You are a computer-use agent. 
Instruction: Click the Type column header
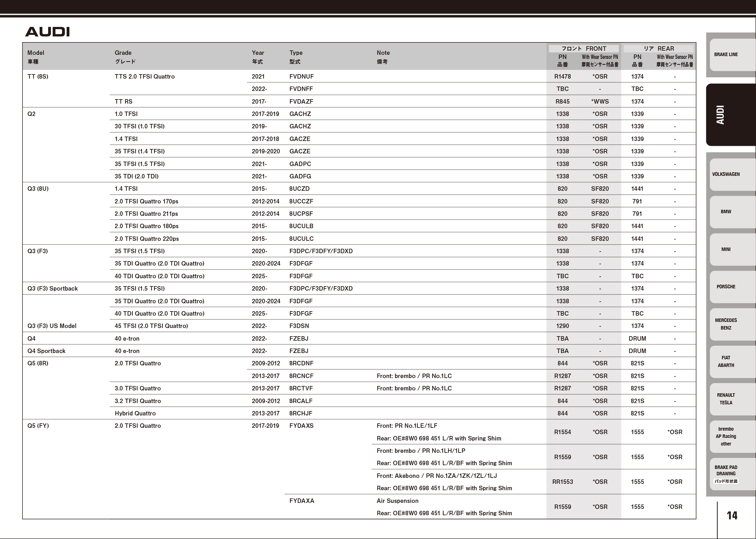click(x=296, y=57)
